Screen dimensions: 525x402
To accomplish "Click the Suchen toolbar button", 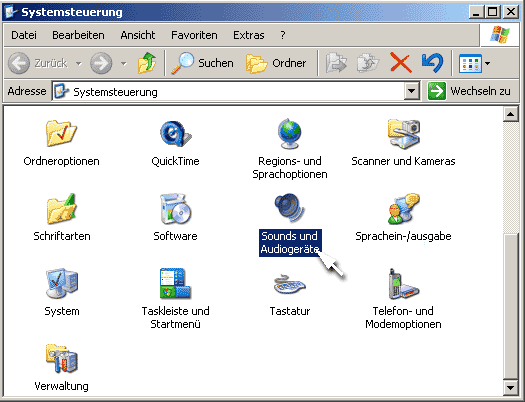I will pos(202,63).
